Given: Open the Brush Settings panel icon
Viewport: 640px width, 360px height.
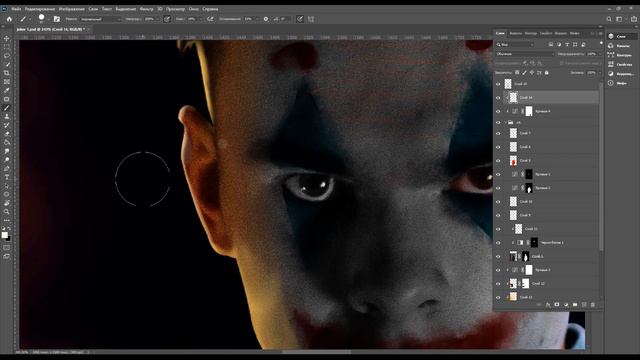Looking at the screenshot, I should coord(57,19).
